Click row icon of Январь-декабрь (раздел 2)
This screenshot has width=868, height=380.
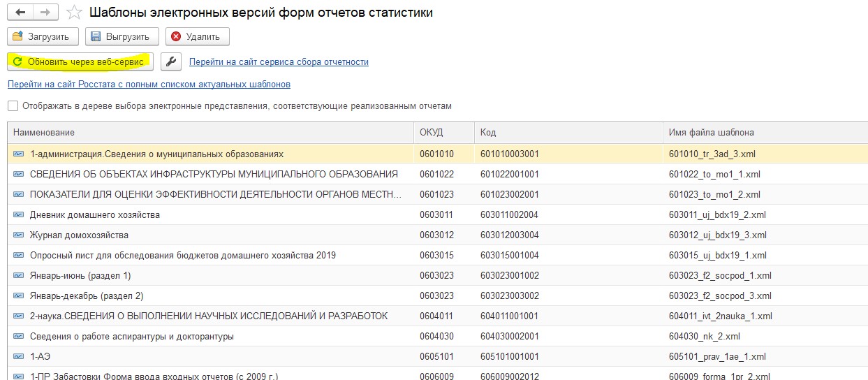(19, 295)
